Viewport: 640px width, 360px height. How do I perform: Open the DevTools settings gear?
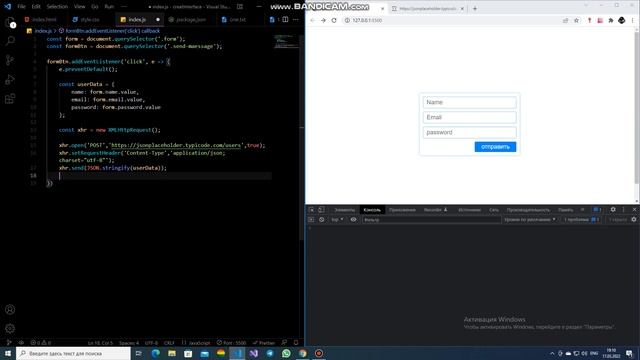coord(613,209)
